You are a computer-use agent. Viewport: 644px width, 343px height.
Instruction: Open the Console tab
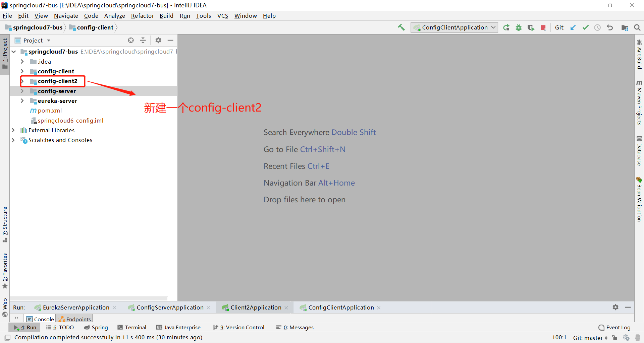click(40, 319)
